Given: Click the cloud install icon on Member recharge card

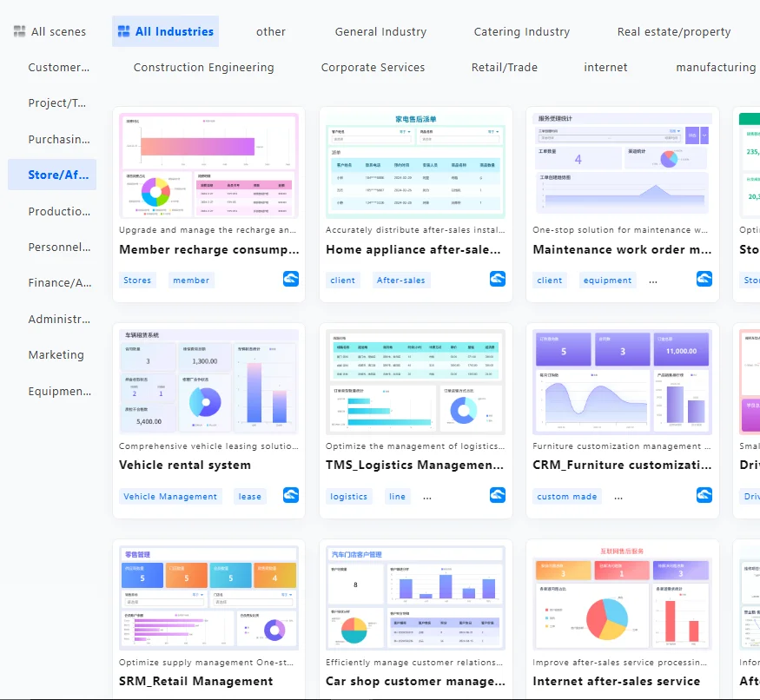Looking at the screenshot, I should 290,280.
